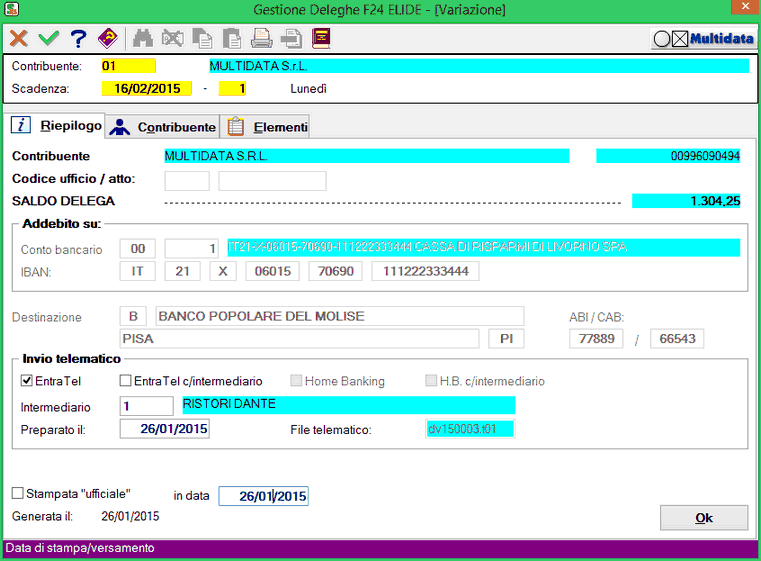Toggle the Home Banking checkbox
Screen dimensions: 761x561
pyautogui.click(x=296, y=381)
